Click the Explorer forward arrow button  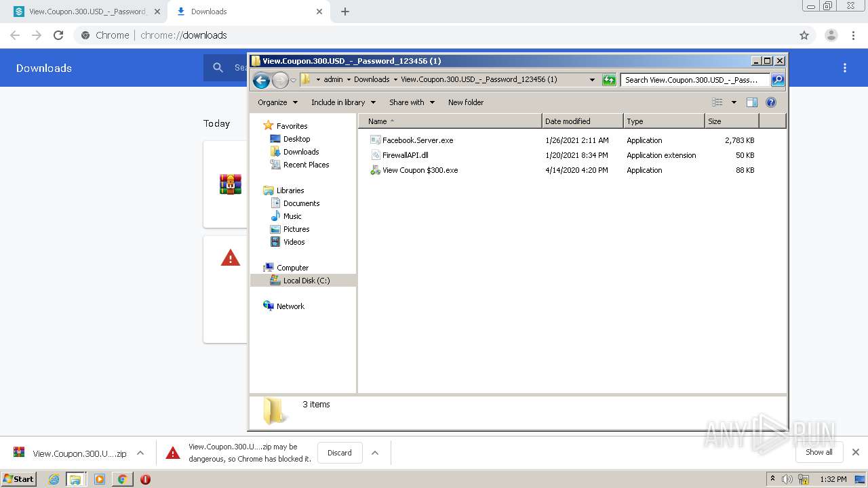pyautogui.click(x=280, y=81)
